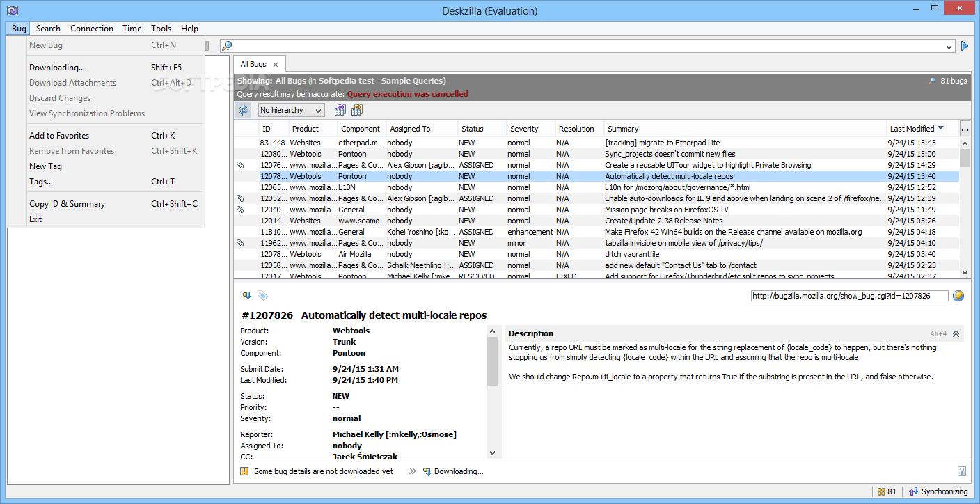Screen dimensions: 980x504
Task: Click the bug table vertical scrollbar thumb
Action: click(x=965, y=158)
